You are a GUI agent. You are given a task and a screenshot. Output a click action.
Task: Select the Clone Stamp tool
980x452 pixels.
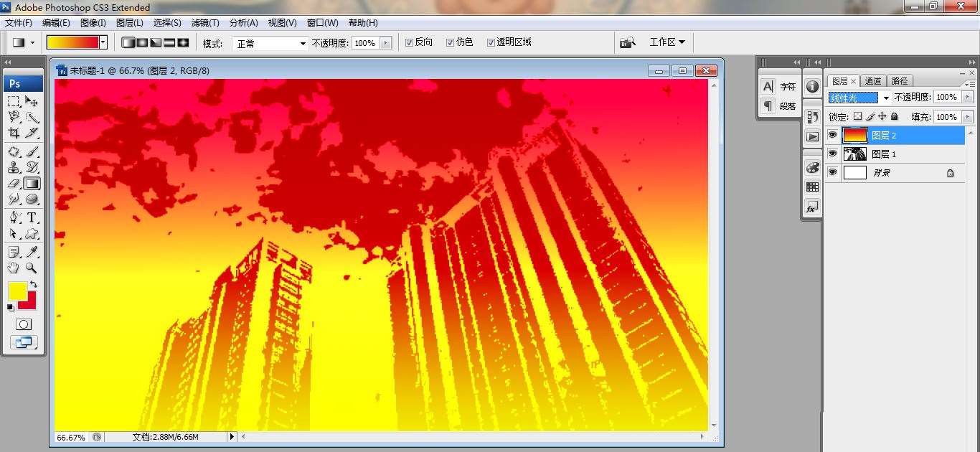pos(14,167)
